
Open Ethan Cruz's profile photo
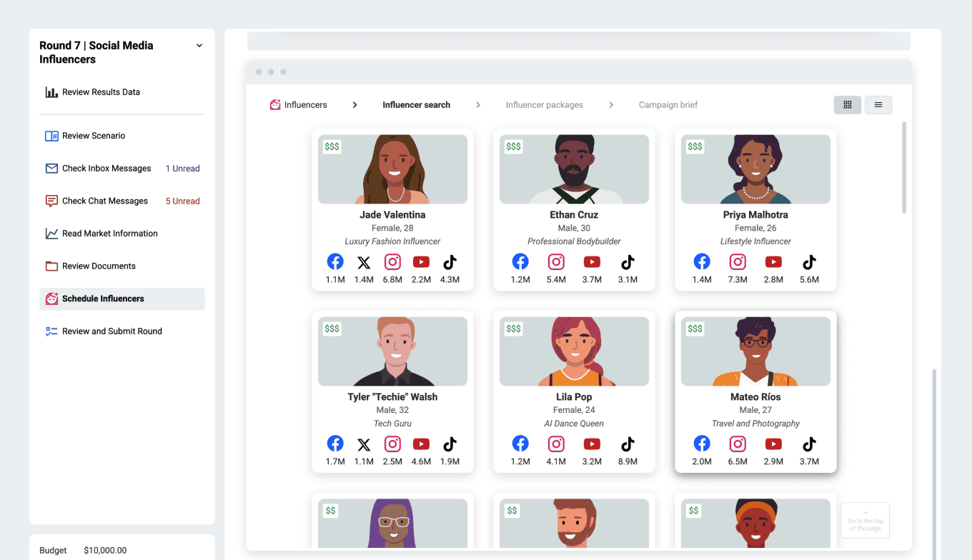574,169
